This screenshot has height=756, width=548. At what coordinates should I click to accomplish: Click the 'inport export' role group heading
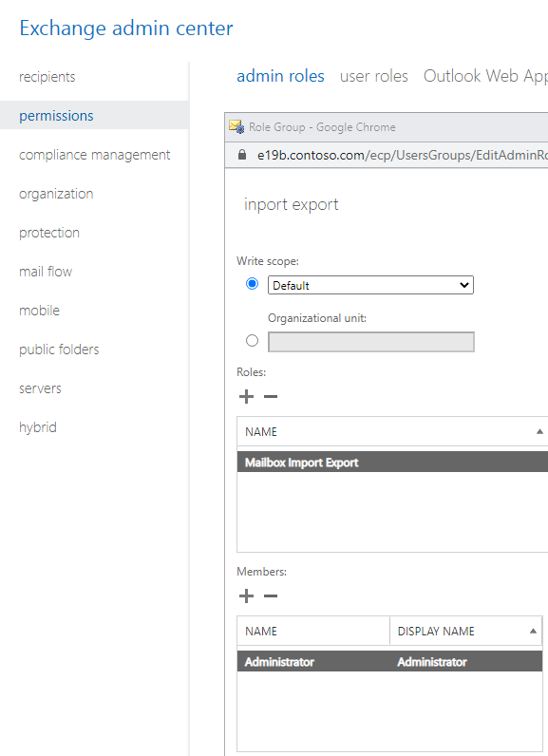[292, 204]
